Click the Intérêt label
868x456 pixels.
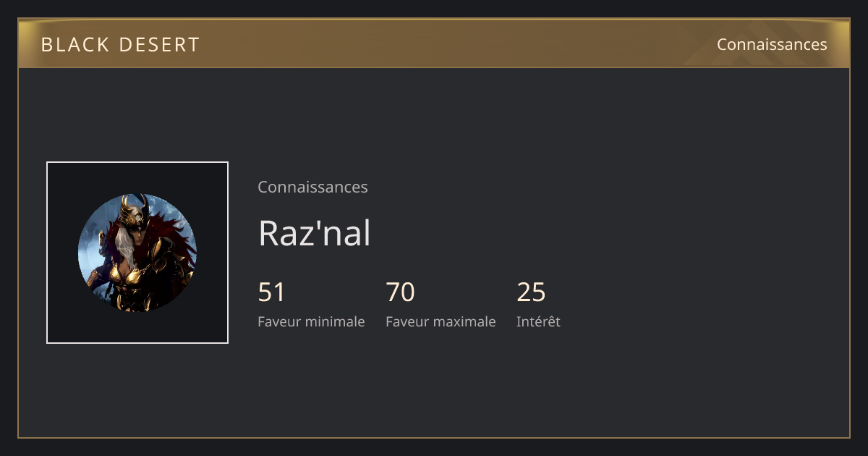tap(538, 321)
